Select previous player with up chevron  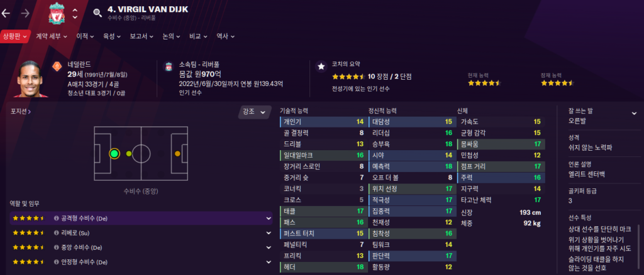tap(75, 9)
